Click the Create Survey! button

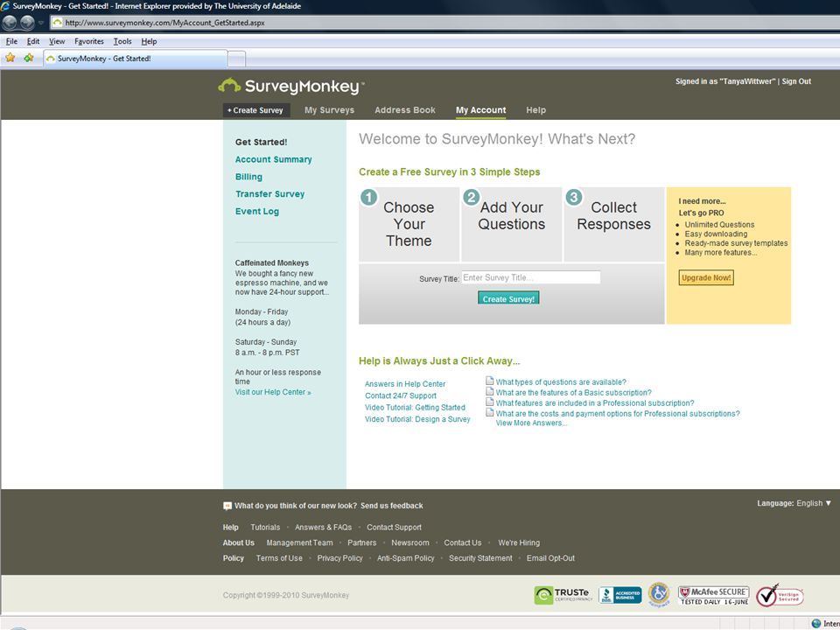coord(508,298)
